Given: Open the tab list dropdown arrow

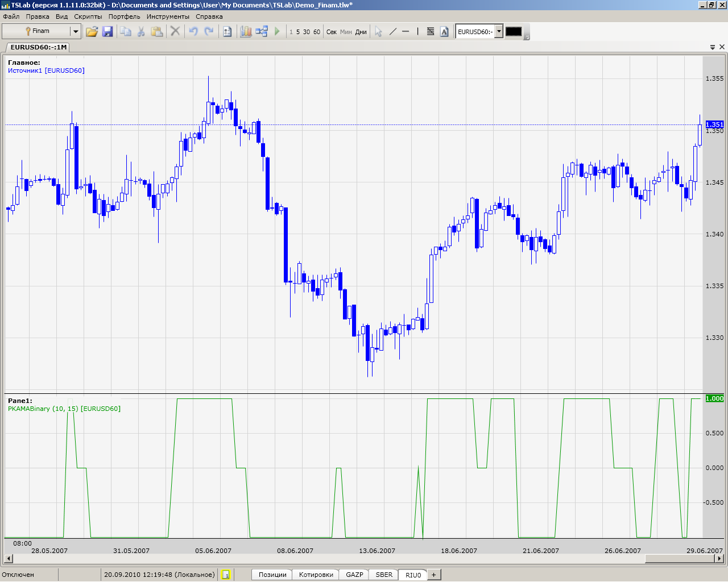Looking at the screenshot, I should point(713,47).
